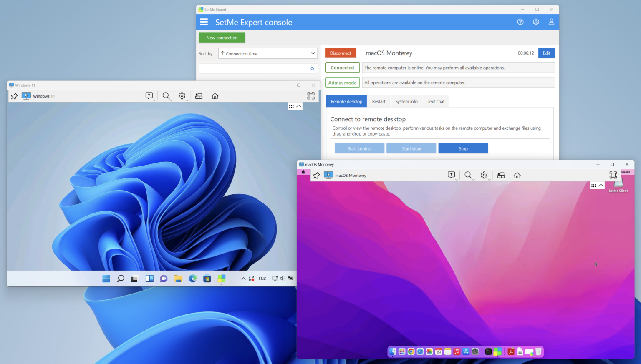Click the Connected status badge
This screenshot has height=364, width=641.
click(x=342, y=68)
